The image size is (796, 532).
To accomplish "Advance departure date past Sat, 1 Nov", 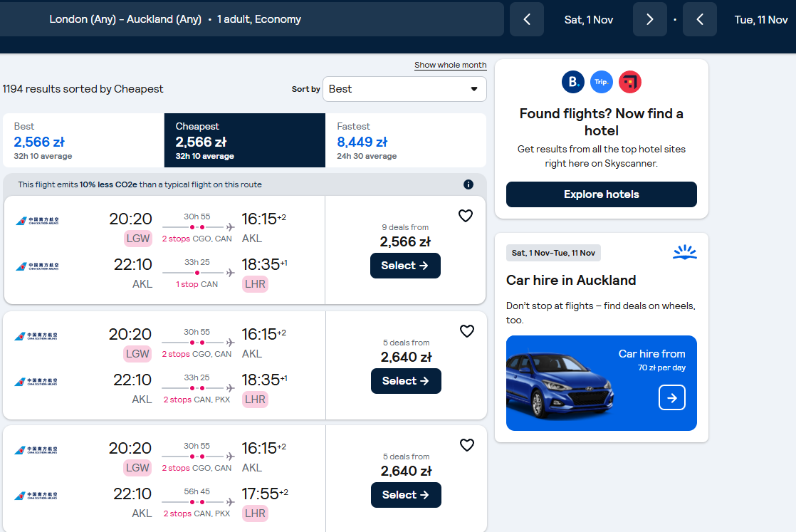I will [650, 19].
